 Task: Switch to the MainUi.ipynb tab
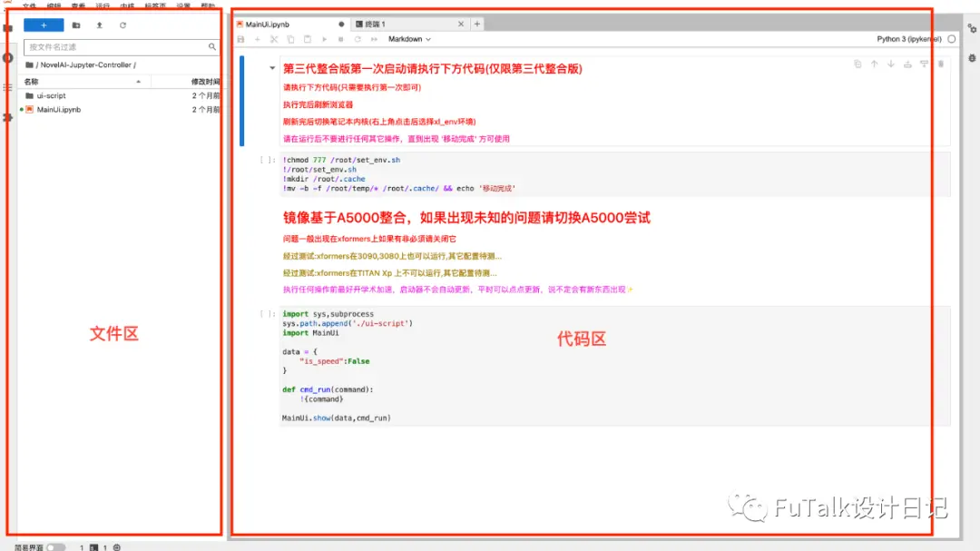pos(290,25)
